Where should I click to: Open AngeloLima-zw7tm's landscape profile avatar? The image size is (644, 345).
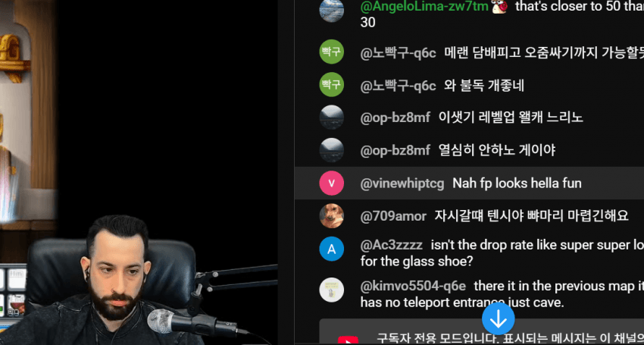click(x=331, y=10)
